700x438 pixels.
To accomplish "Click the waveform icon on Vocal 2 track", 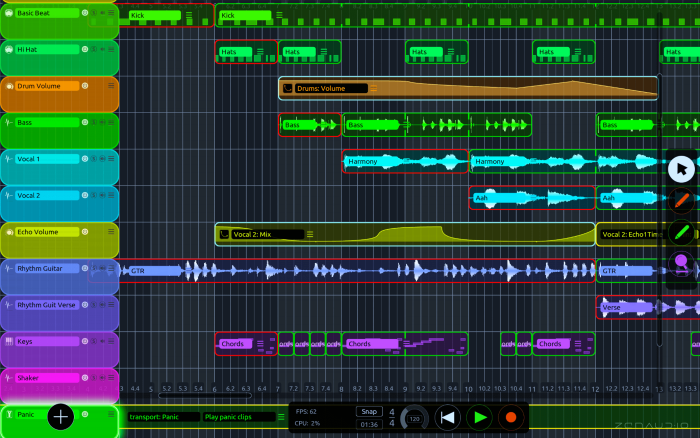I will (9, 196).
